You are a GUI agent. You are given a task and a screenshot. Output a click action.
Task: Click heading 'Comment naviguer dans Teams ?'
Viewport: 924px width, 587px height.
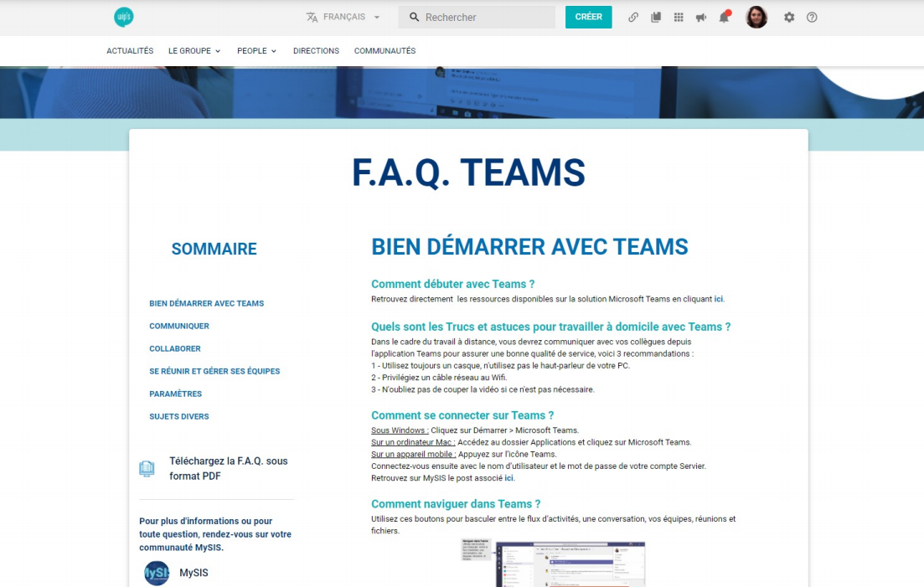(x=456, y=504)
